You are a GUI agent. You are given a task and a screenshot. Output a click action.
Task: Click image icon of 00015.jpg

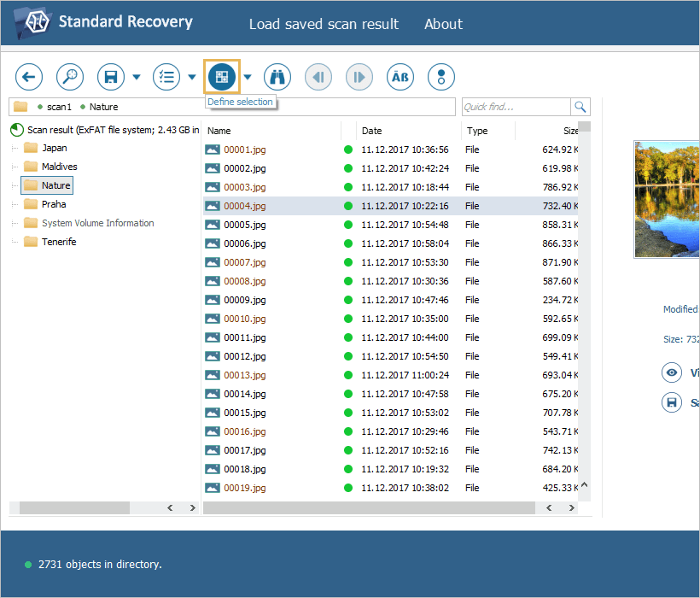[x=213, y=413]
